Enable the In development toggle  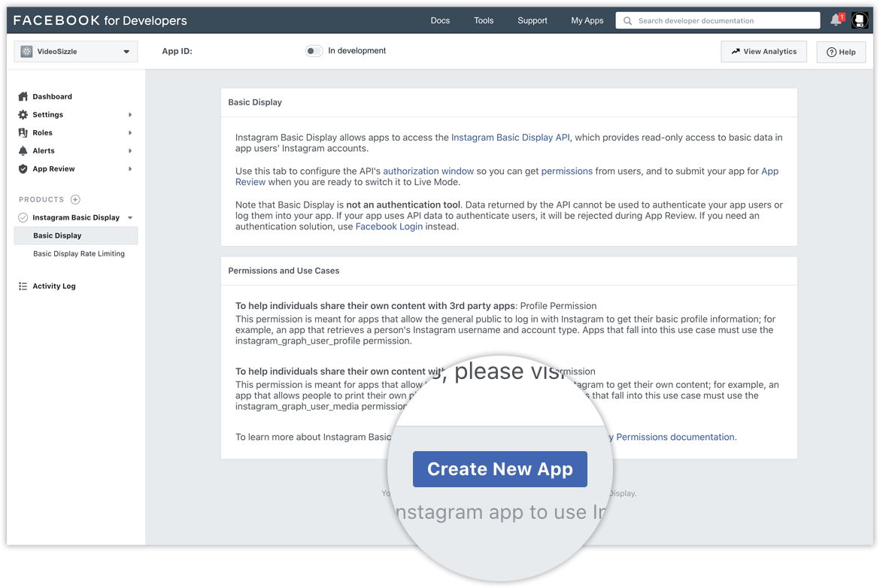point(314,50)
